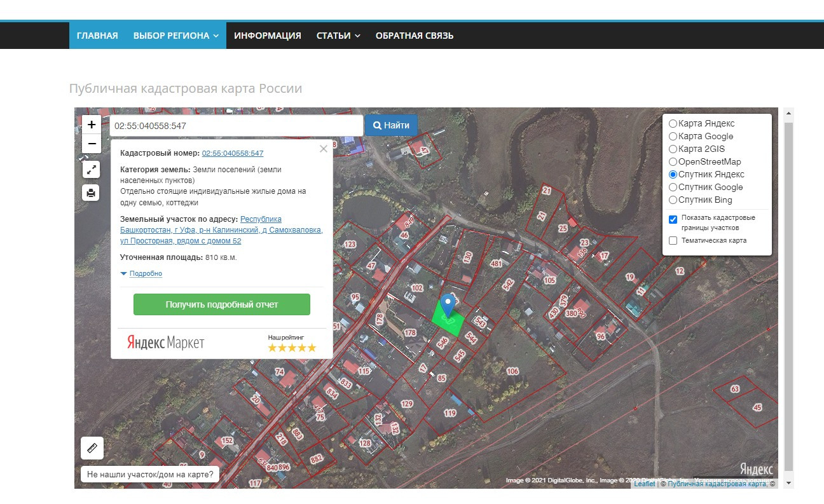The image size is (824, 504).
Task: Click parcel number 882 on map
Action: coord(316,459)
